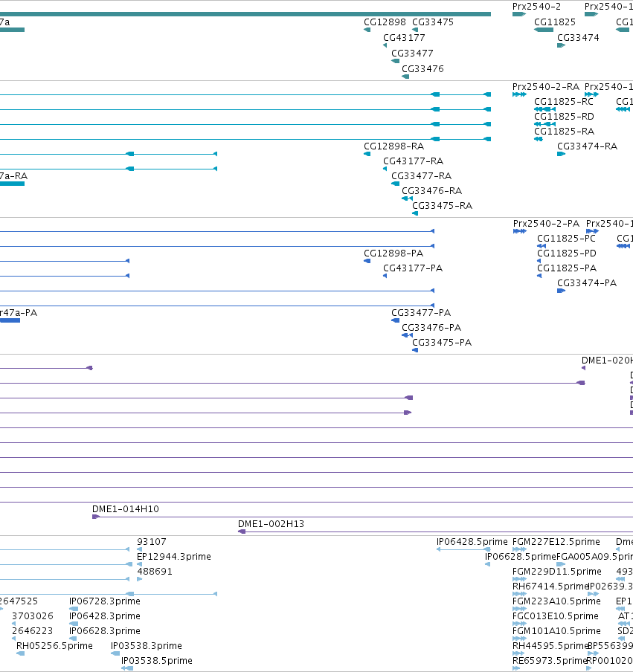The height and width of the screenshot is (672, 633).
Task: Select the CG33474-PA CDS label
Action: pyautogui.click(x=587, y=283)
